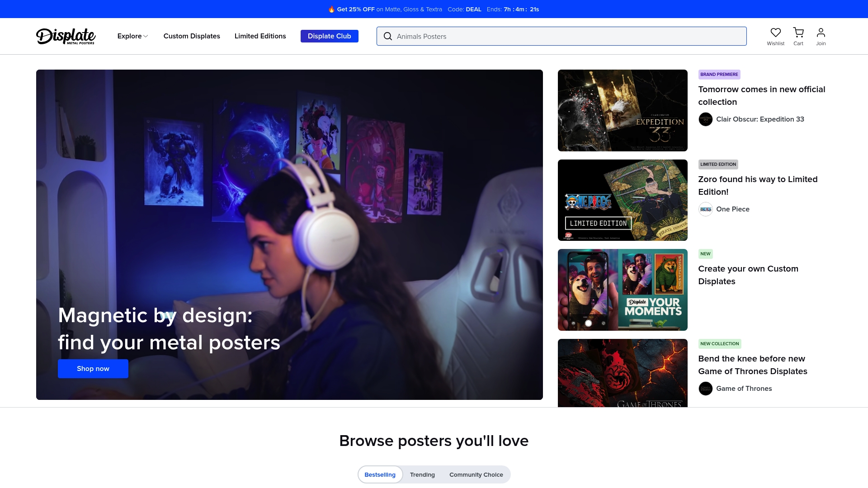Open the Zoro Limited Edition link
The image size is (868, 488).
pos(758,185)
